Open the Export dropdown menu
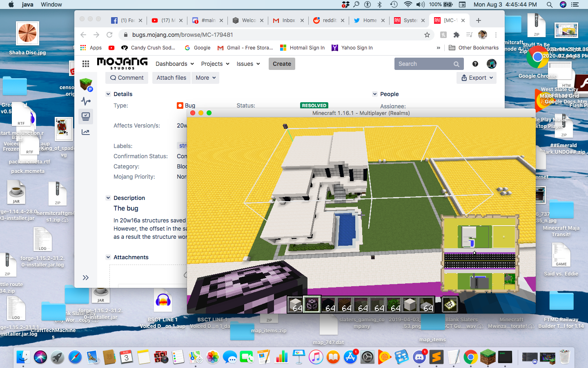This screenshot has height=368, width=588. [477, 78]
